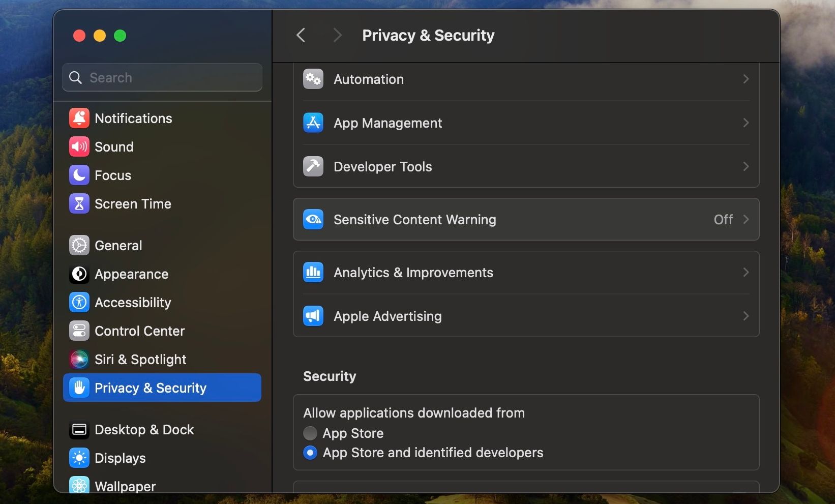Select the Notifications bell icon in sidebar
The height and width of the screenshot is (504, 835).
click(79, 118)
